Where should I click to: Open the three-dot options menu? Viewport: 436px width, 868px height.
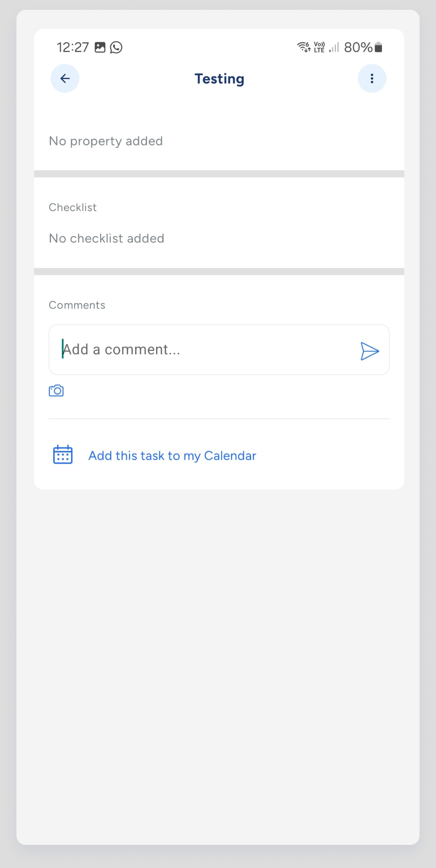click(372, 78)
